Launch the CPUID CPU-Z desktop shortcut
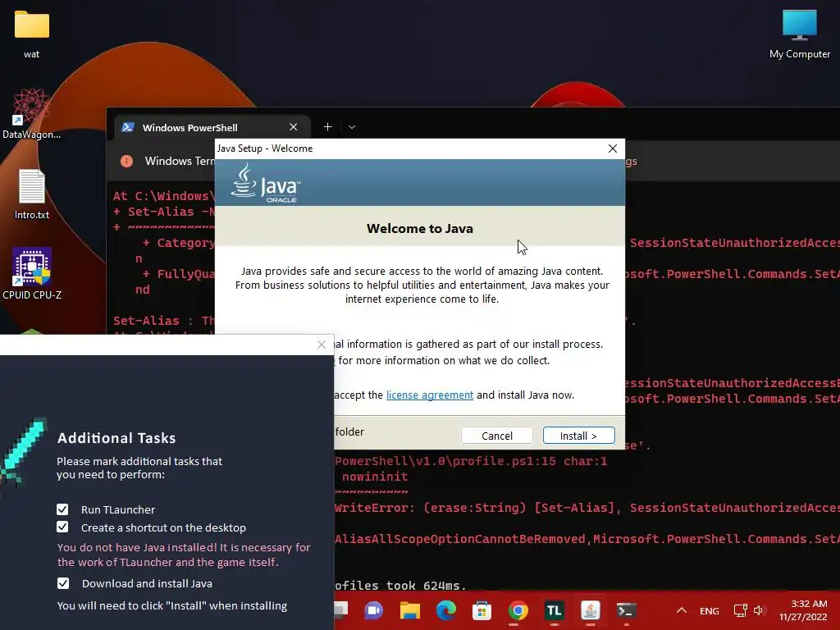Viewport: 840px width, 630px height. click(x=32, y=273)
